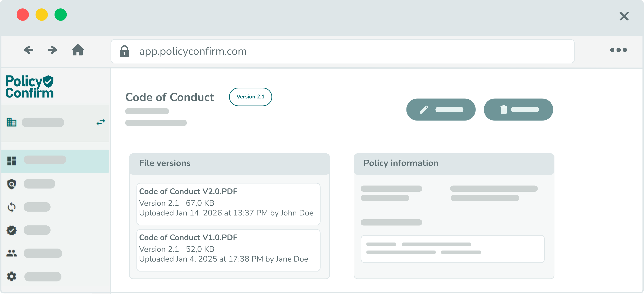644x294 pixels.
Task: Open the shield search sidebar item
Action: tap(11, 184)
